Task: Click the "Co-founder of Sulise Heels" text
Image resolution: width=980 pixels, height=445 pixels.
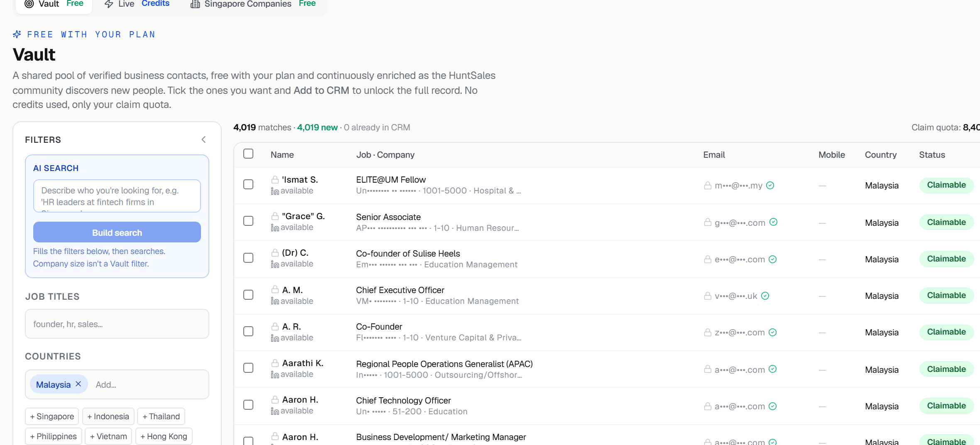Action: 408,253
